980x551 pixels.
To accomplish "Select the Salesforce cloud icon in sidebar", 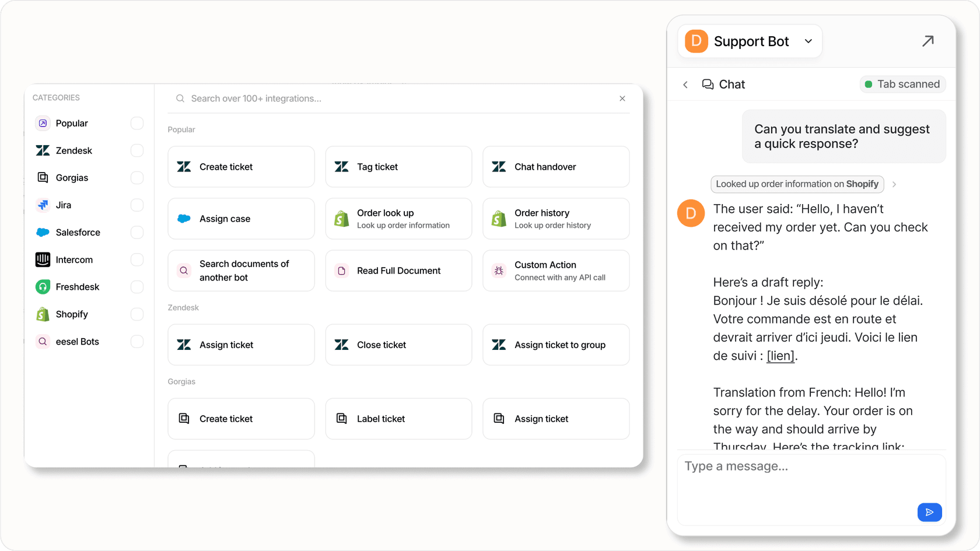I will coord(43,232).
